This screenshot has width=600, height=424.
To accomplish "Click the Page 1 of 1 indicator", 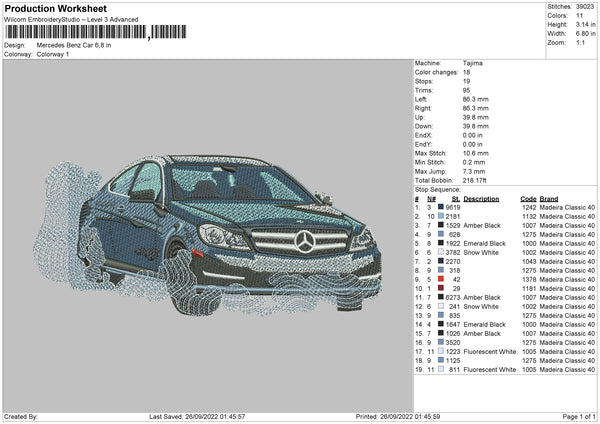I will [x=579, y=417].
